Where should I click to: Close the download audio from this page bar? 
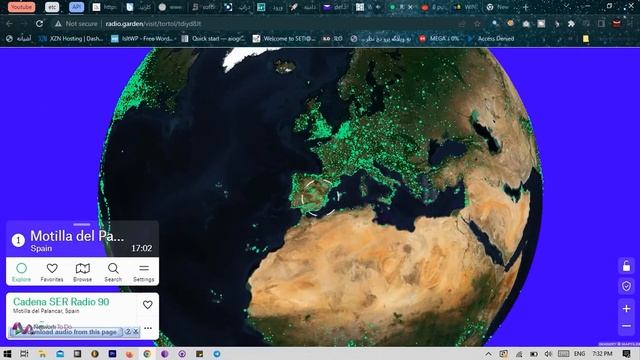click(x=136, y=332)
